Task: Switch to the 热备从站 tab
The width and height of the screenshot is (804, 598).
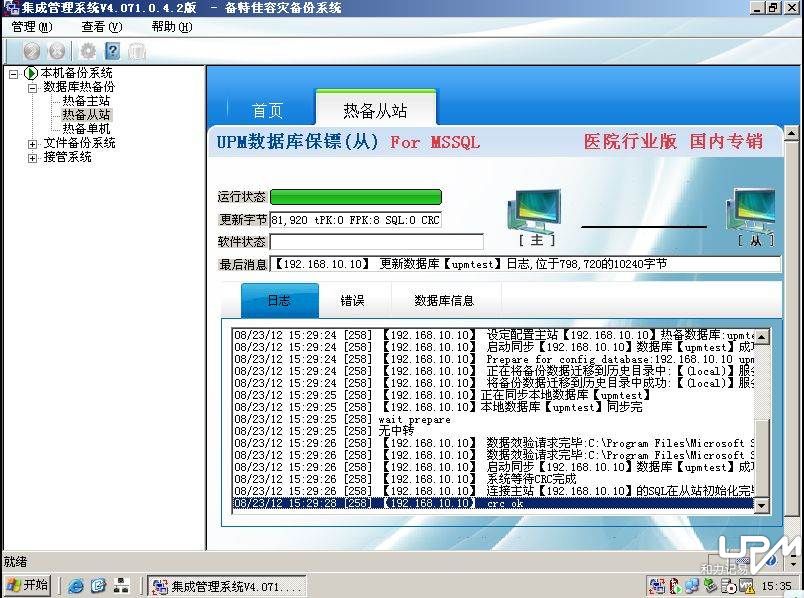Action: (x=375, y=109)
